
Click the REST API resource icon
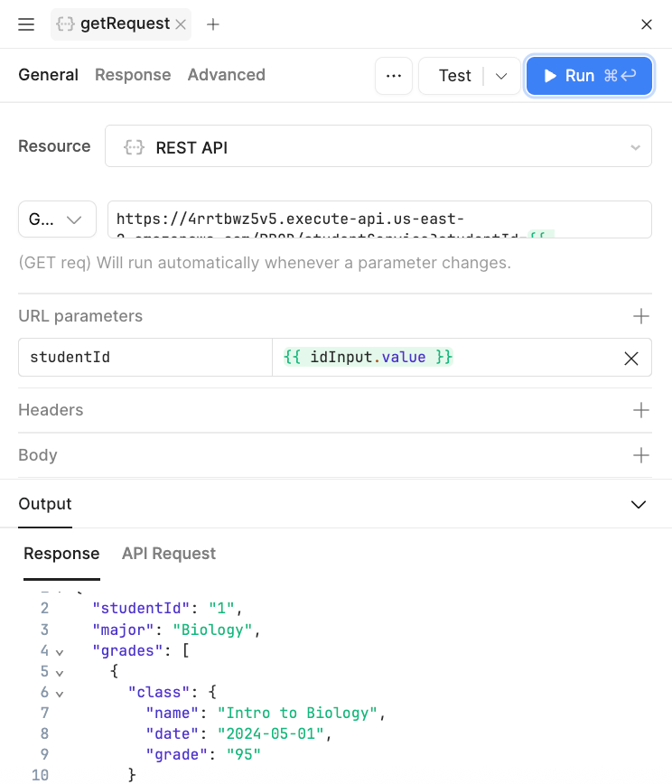pyautogui.click(x=134, y=145)
